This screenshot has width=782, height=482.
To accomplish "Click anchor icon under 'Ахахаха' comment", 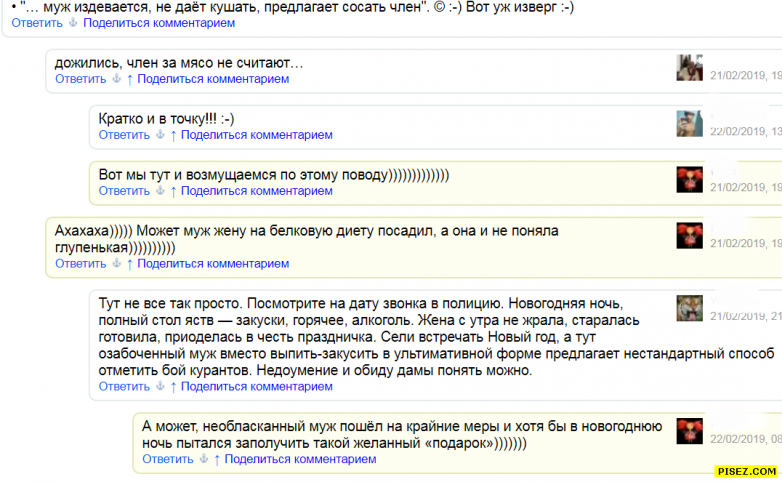I will click(x=115, y=264).
